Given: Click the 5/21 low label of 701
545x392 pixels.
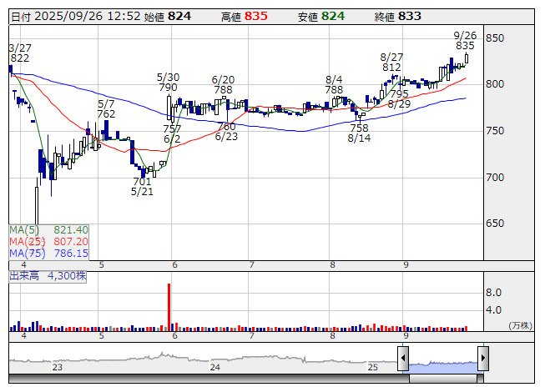Looking at the screenshot, I should click(x=142, y=181).
